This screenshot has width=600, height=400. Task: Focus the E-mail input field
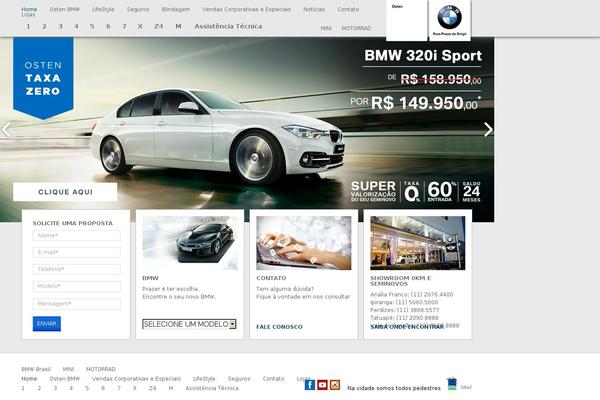(77, 252)
